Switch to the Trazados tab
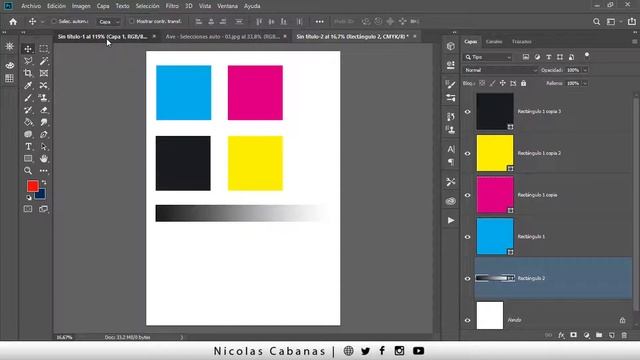The height and width of the screenshot is (360, 640). click(x=522, y=42)
